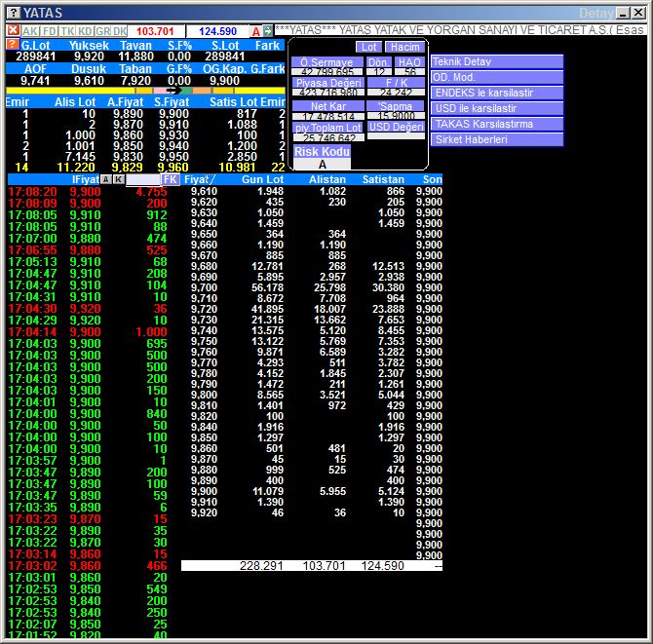Screen dimensions: 653x644
Task: Click the ask price 9,900 in the order book
Action: coord(173,114)
